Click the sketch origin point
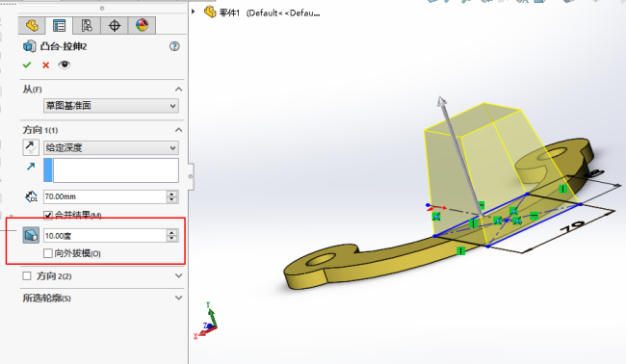The width and height of the screenshot is (626, 364). coord(429,205)
